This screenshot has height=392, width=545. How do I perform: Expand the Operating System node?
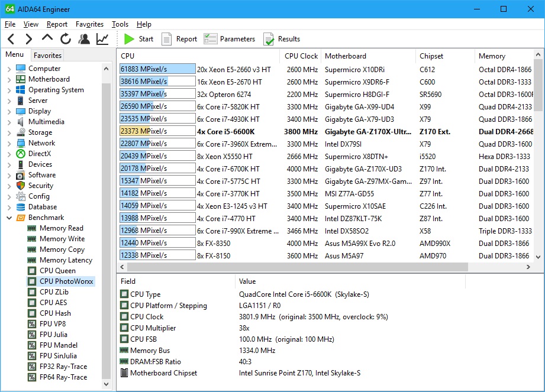point(9,90)
